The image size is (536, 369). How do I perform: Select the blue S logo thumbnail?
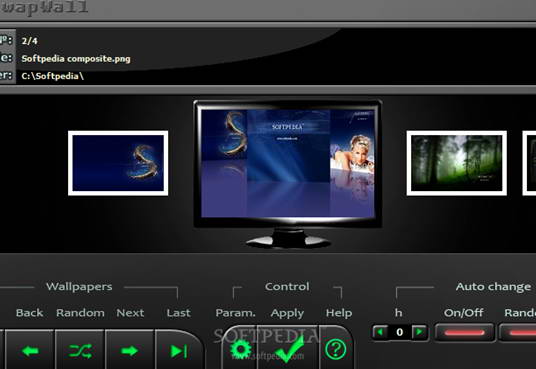coord(118,163)
